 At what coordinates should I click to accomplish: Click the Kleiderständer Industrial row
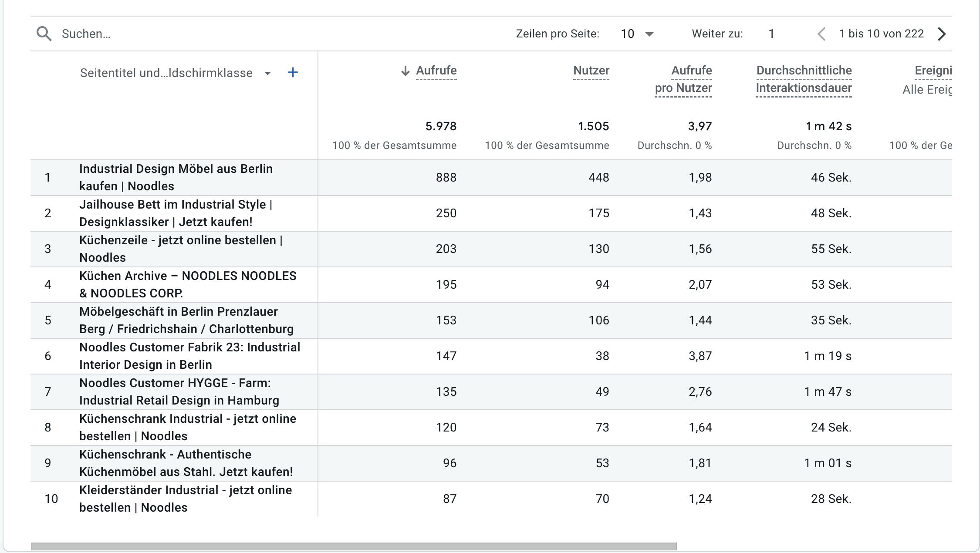[186, 499]
